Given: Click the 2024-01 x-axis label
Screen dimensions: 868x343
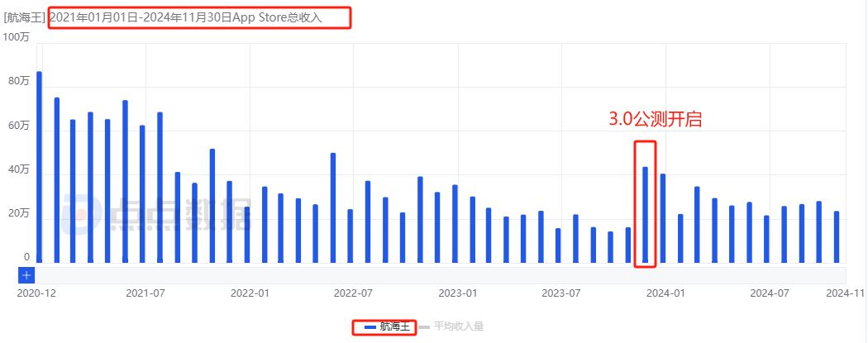Looking at the screenshot, I should (x=666, y=293).
